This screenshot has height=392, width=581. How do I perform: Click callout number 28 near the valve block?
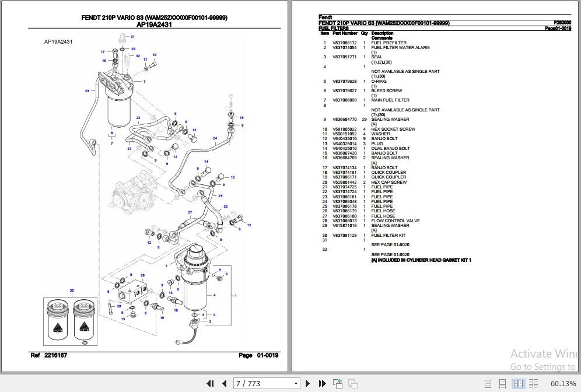click(x=142, y=275)
